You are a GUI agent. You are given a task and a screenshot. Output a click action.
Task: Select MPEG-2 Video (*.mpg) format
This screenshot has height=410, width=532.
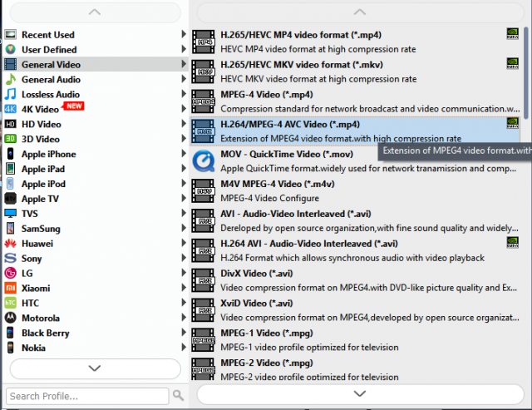355,369
